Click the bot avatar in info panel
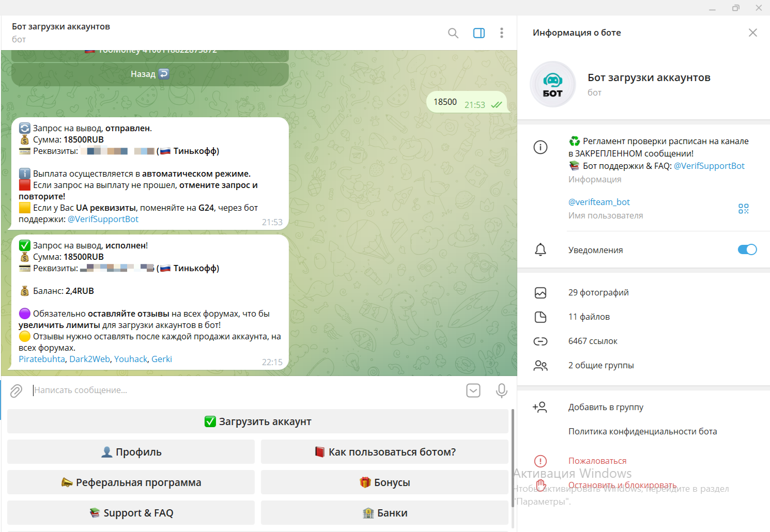 point(552,84)
